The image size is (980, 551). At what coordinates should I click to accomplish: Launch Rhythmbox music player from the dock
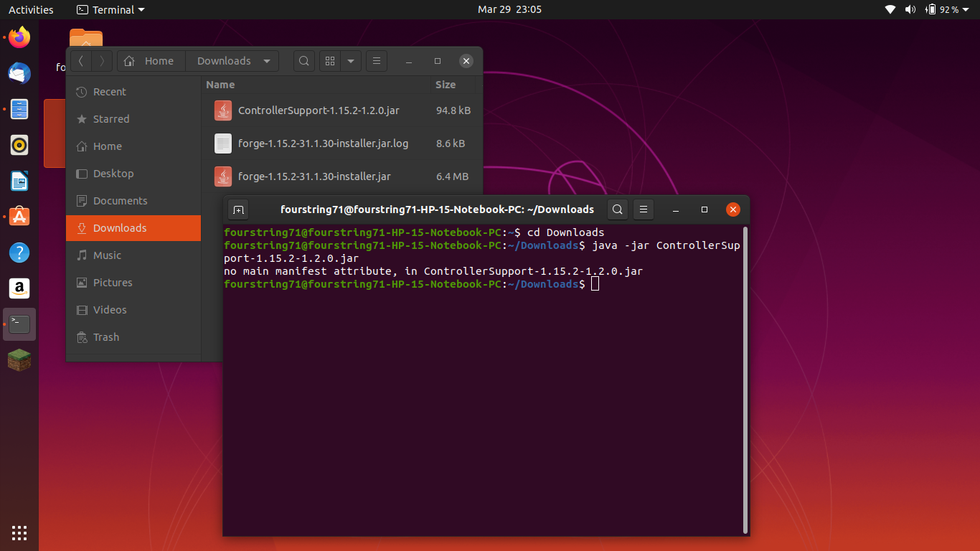(x=19, y=145)
